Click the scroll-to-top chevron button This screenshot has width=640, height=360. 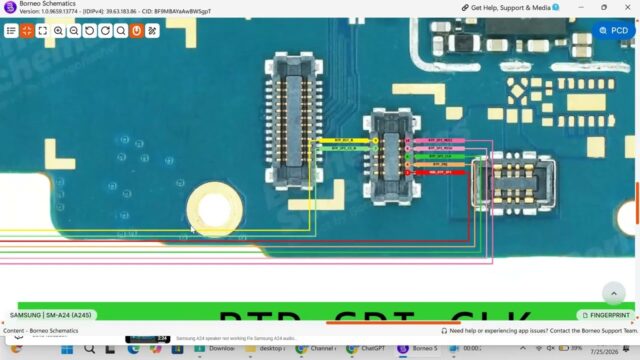(x=613, y=293)
